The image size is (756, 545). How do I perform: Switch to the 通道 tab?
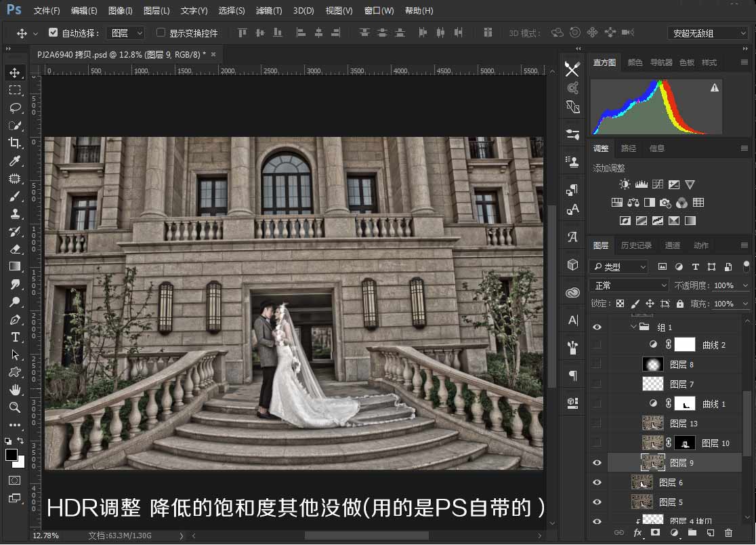[x=672, y=245]
